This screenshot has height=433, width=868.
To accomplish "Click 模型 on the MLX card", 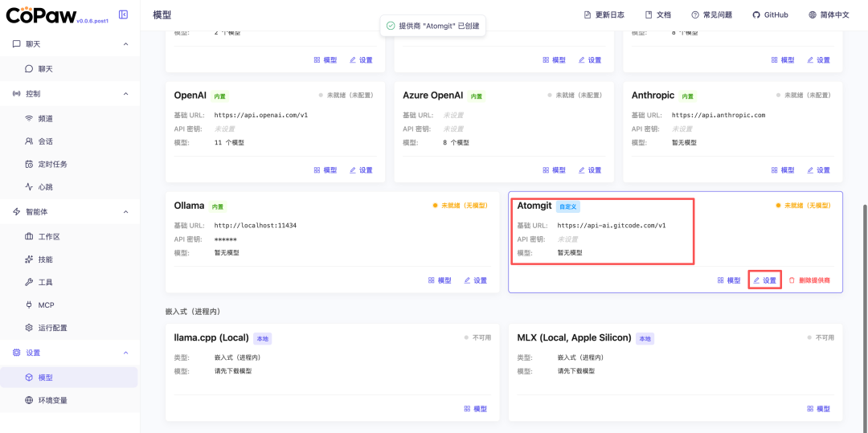I will coord(819,409).
